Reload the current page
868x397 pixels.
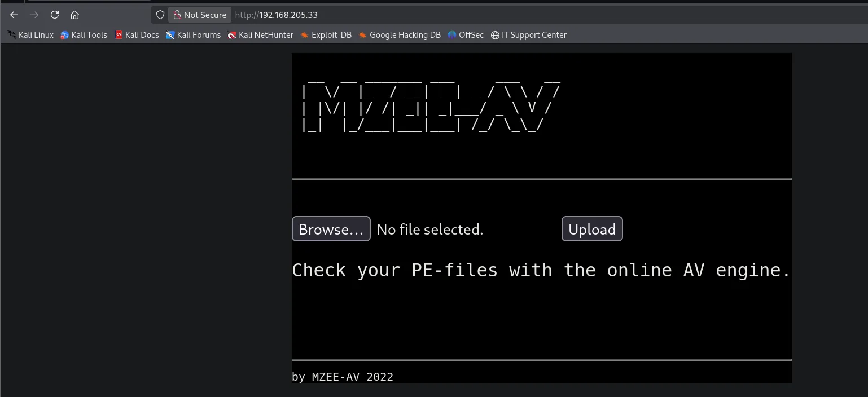pos(55,15)
